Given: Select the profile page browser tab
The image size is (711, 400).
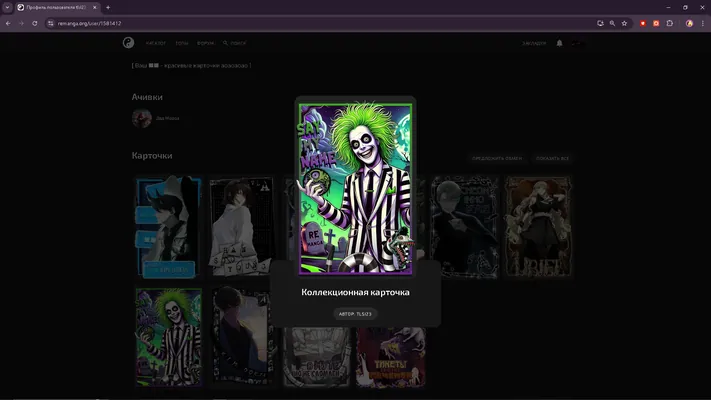Looking at the screenshot, I should tap(57, 7).
